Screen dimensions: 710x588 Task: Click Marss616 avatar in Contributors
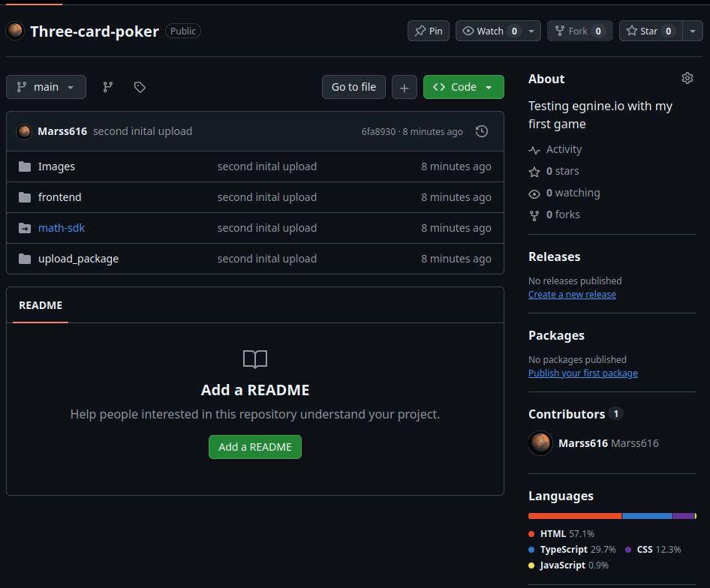point(540,443)
